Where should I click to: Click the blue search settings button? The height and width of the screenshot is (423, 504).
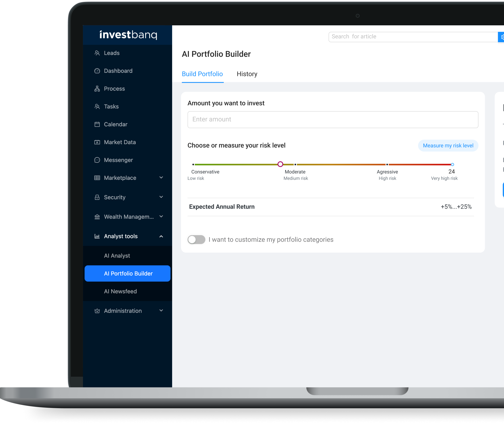point(501,37)
